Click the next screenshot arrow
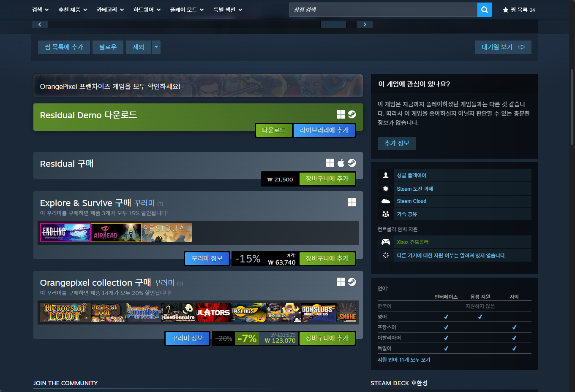The width and height of the screenshot is (575, 392). pyautogui.click(x=365, y=24)
